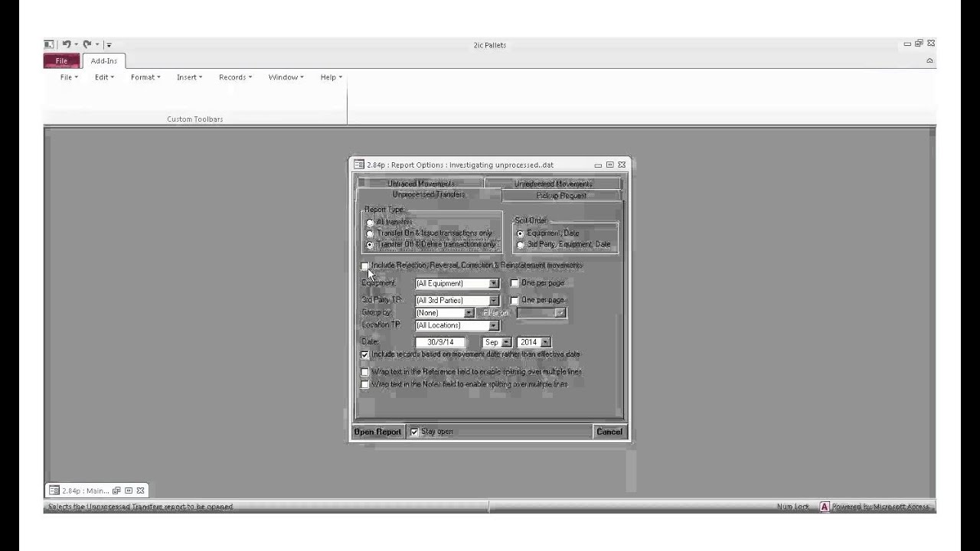Click the Report Options dialog form icon
This screenshot has height=551, width=980.
[358, 165]
